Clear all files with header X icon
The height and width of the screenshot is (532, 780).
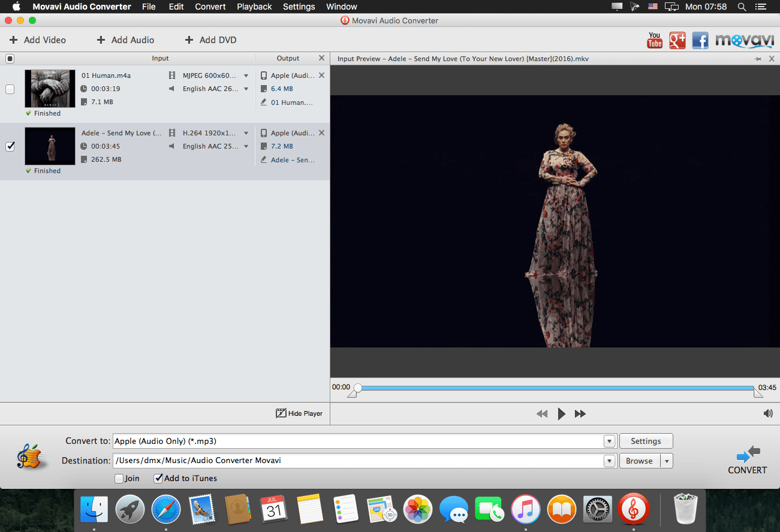(x=321, y=58)
